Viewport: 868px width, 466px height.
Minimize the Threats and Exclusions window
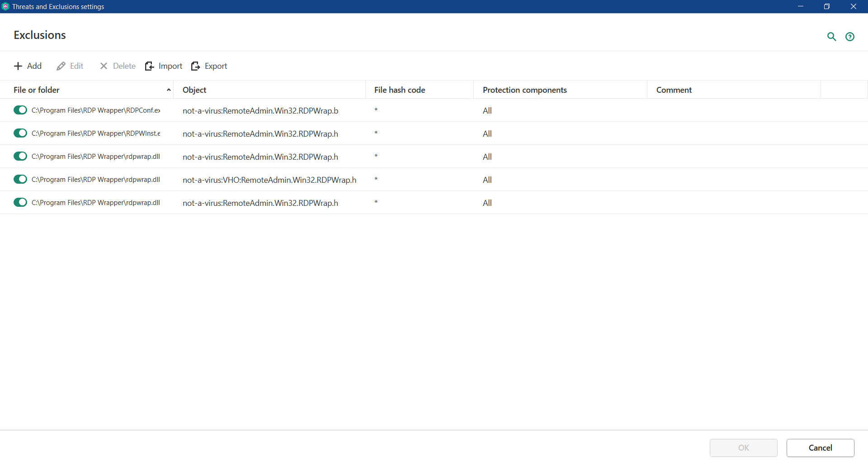click(801, 6)
